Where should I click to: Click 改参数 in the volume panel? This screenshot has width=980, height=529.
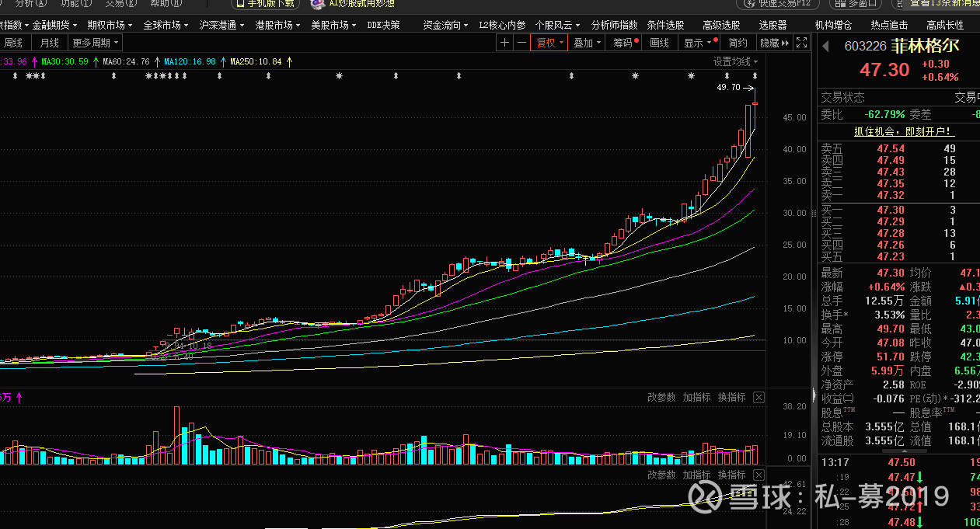click(662, 397)
